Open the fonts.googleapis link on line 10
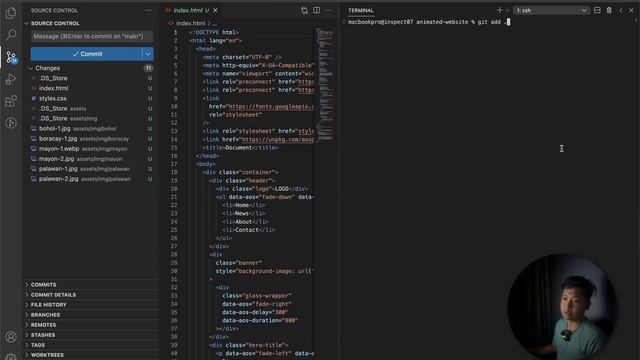640x360 pixels. tap(271, 107)
